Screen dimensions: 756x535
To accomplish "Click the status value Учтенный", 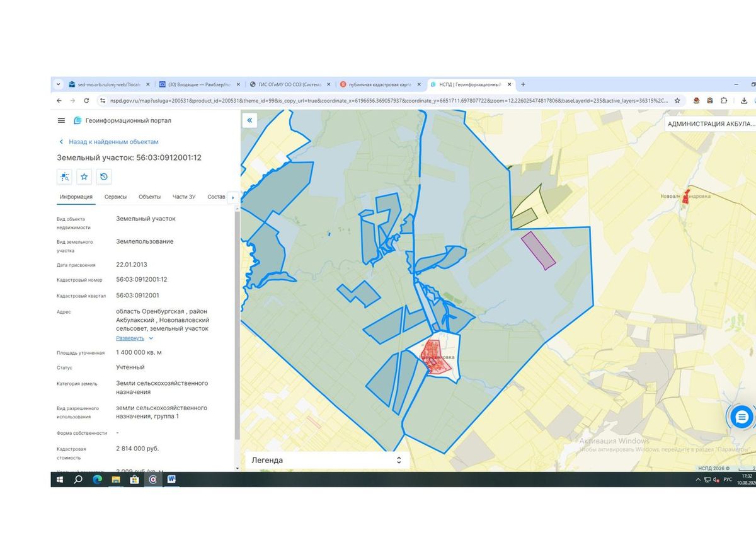I will (x=130, y=367).
